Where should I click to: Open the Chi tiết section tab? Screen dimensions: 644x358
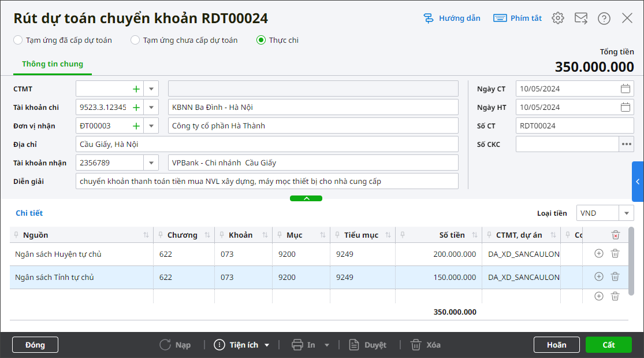pos(29,213)
